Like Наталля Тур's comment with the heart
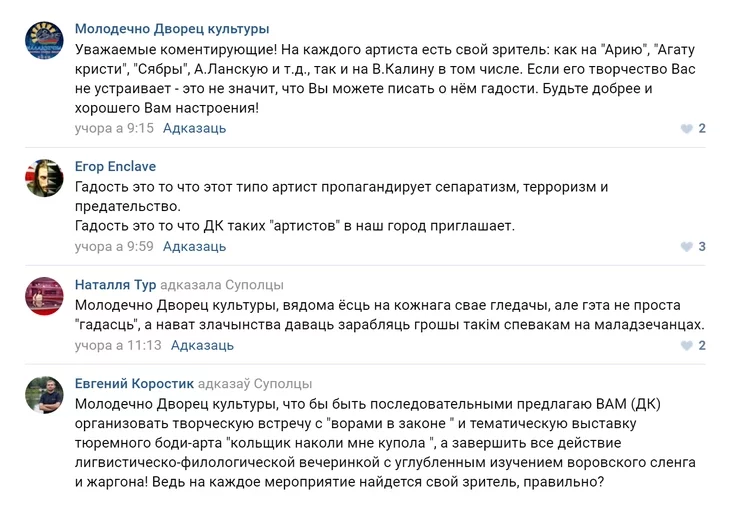 (x=686, y=345)
